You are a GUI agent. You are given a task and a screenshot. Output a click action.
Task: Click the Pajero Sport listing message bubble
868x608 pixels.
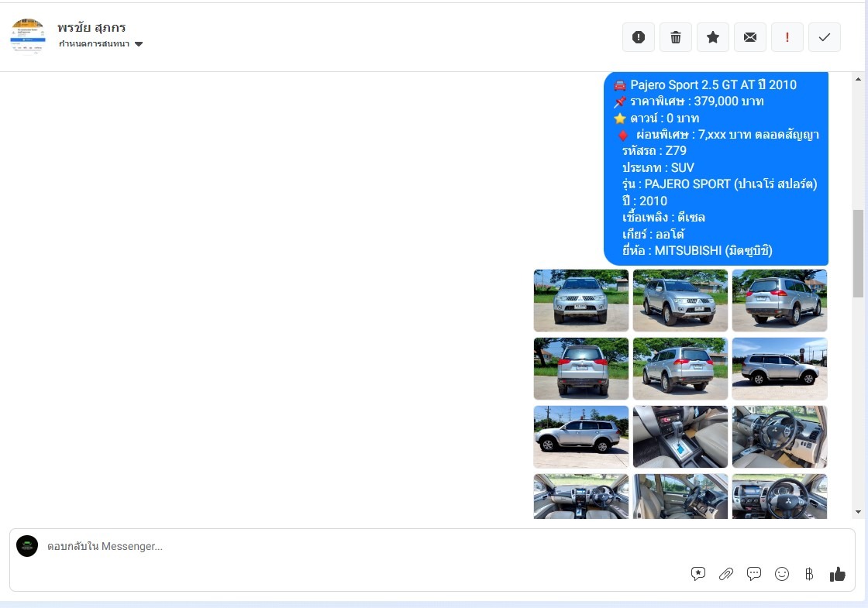(x=715, y=167)
